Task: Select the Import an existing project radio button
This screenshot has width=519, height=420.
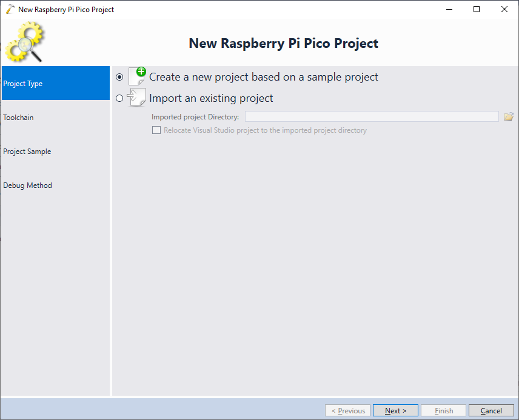Action: [119, 98]
